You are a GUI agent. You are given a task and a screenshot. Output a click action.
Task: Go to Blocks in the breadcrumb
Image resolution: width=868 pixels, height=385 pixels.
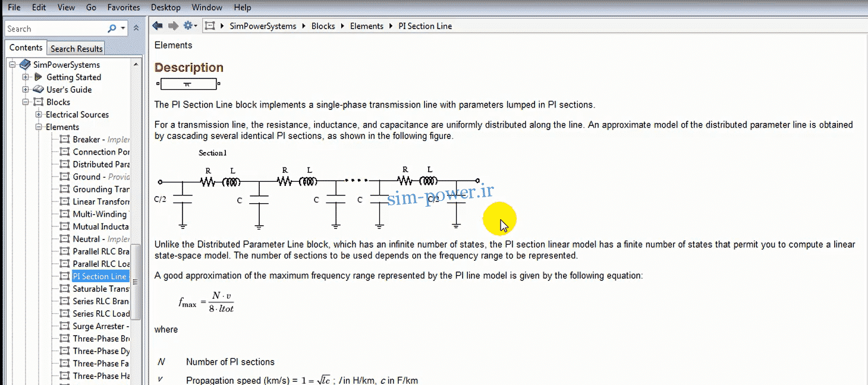[x=323, y=26]
